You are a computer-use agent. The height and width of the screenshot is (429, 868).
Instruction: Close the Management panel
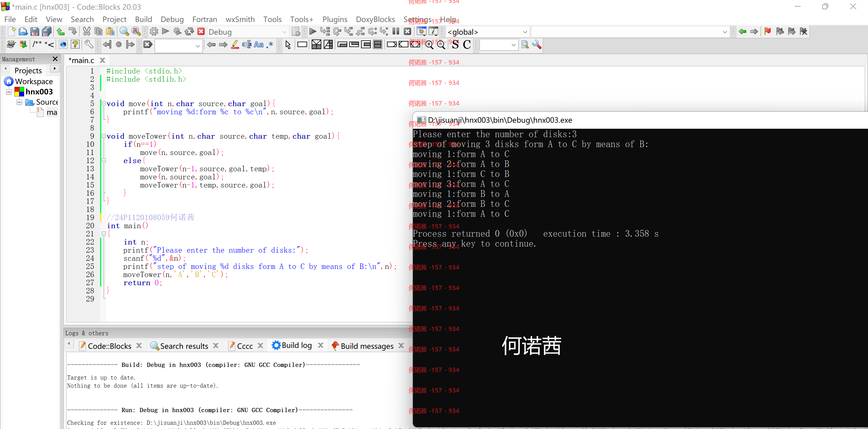55,59
